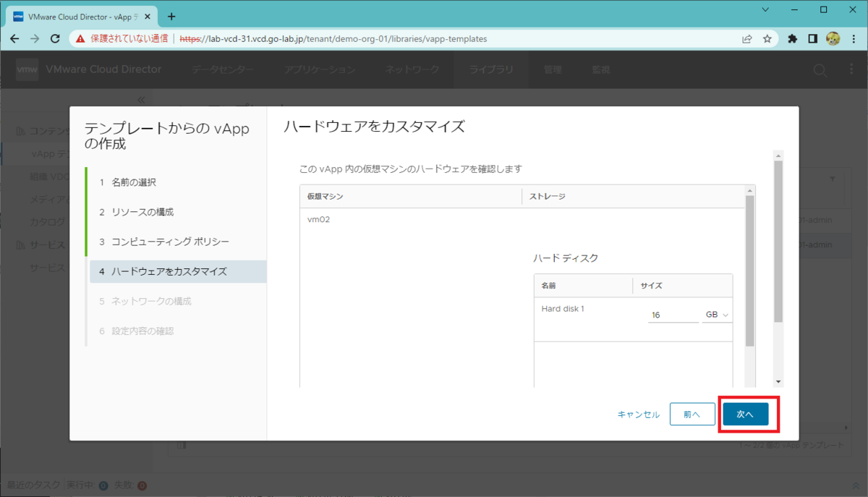Click the dialog scrollbar up arrow

(x=778, y=155)
